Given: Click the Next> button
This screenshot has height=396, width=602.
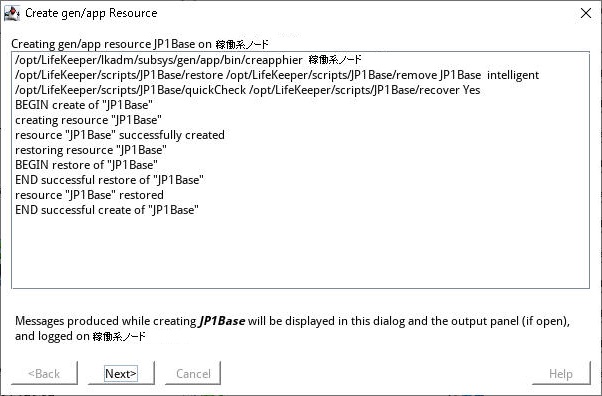Looking at the screenshot, I should tap(121, 373).
